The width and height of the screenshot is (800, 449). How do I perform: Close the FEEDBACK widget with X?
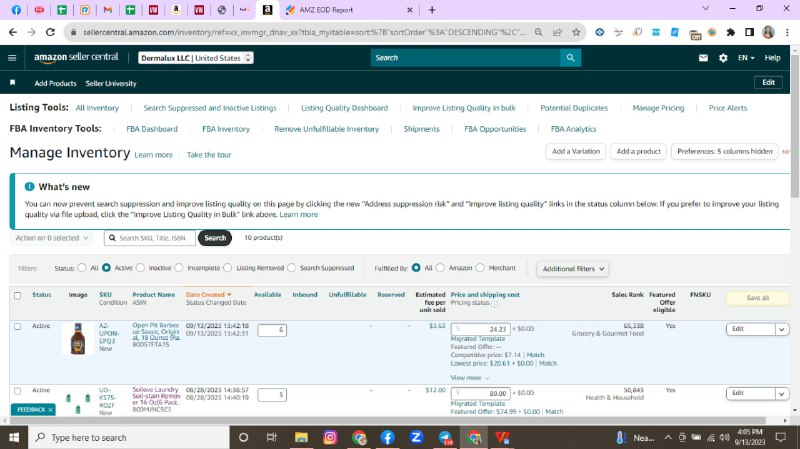click(51, 410)
